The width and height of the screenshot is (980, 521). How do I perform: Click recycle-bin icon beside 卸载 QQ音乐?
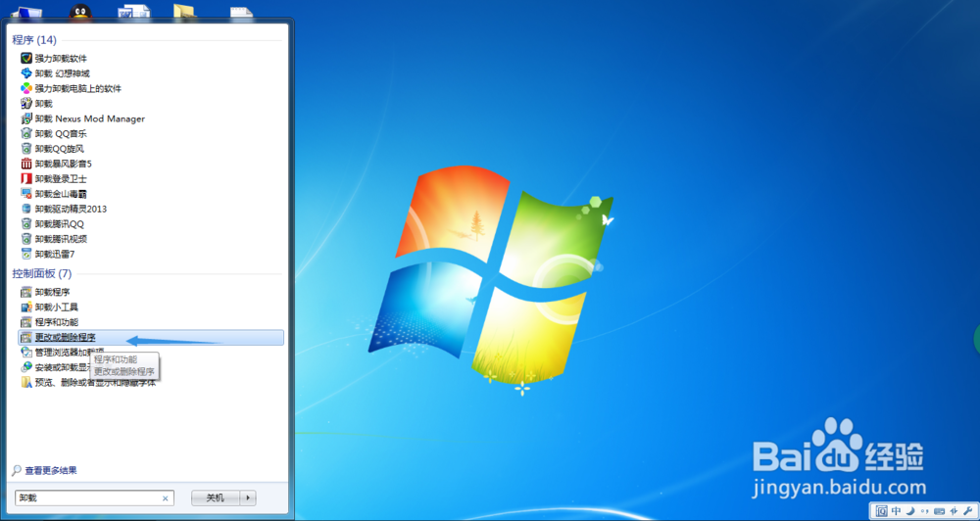pos(26,133)
